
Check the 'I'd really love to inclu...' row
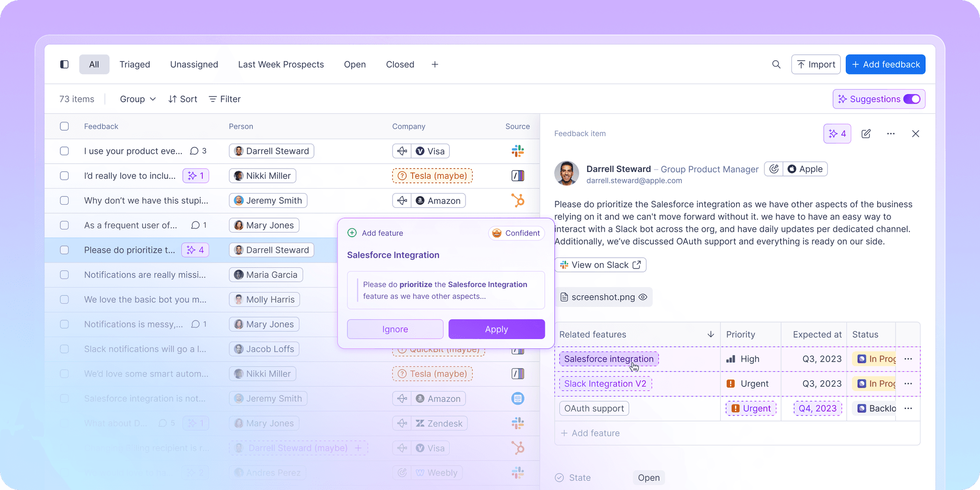[x=64, y=175]
